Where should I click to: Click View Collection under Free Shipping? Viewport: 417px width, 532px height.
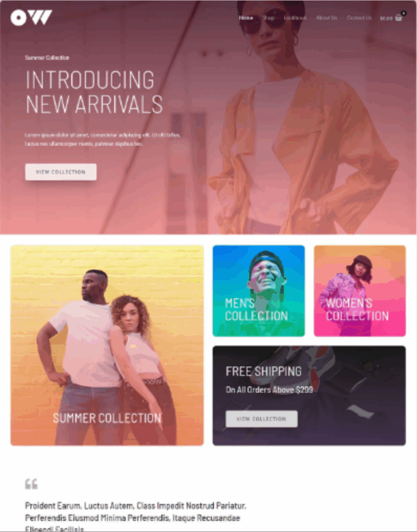(262, 419)
